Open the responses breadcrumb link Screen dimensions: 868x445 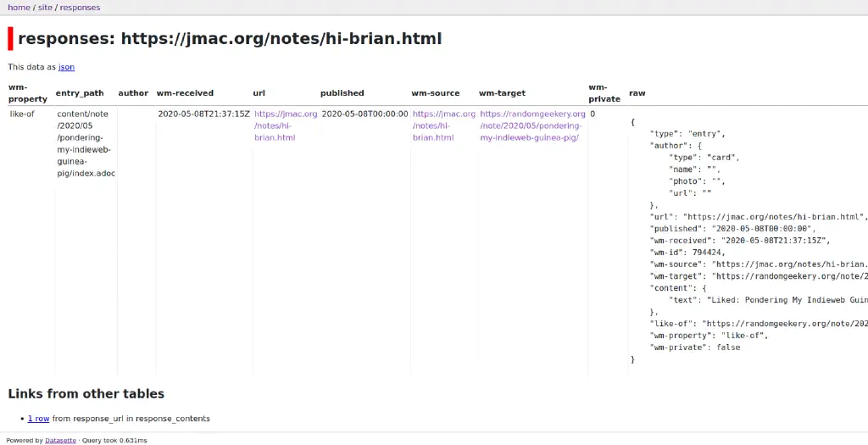[81, 8]
